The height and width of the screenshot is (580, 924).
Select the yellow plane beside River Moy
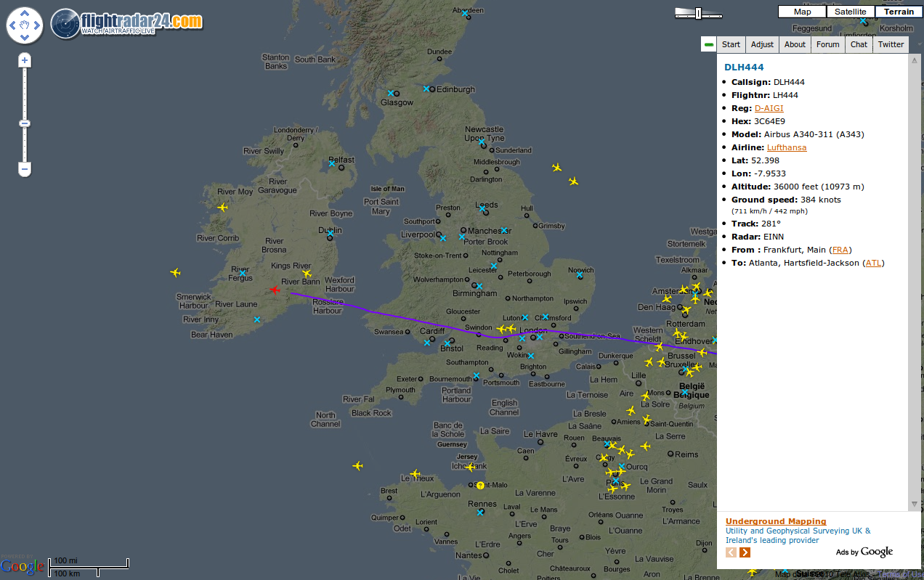[x=222, y=207]
